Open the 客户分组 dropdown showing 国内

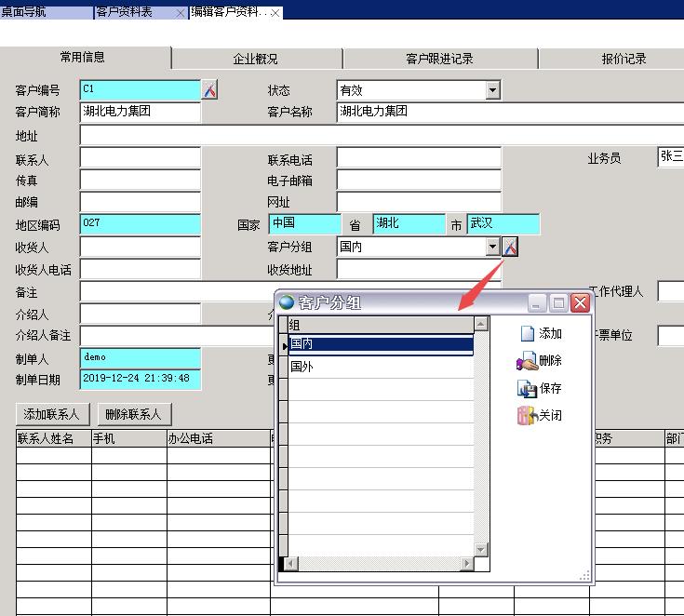pos(492,248)
